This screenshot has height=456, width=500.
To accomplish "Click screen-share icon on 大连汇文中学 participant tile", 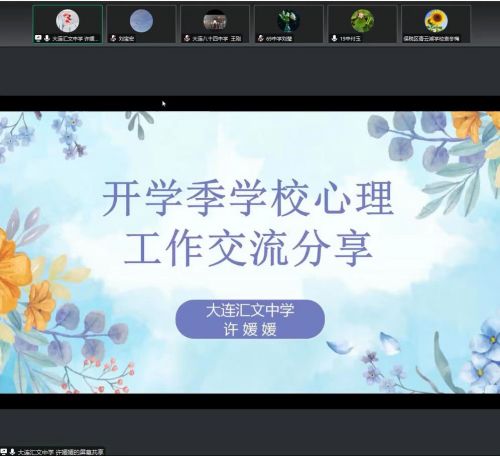I will coord(38,38).
